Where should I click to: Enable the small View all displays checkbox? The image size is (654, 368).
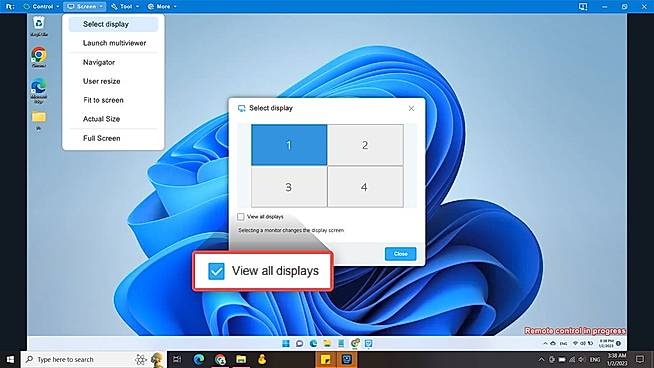click(x=241, y=217)
